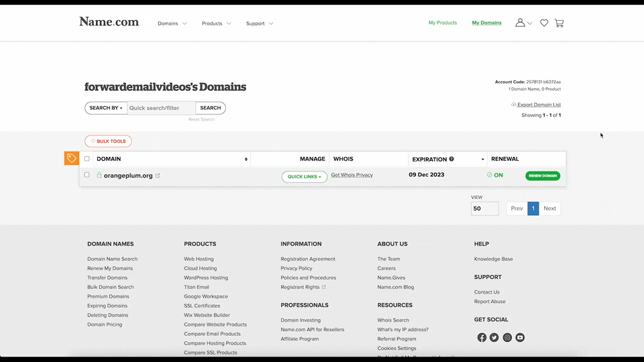Open orangeplum.org external link icon

pos(158,175)
